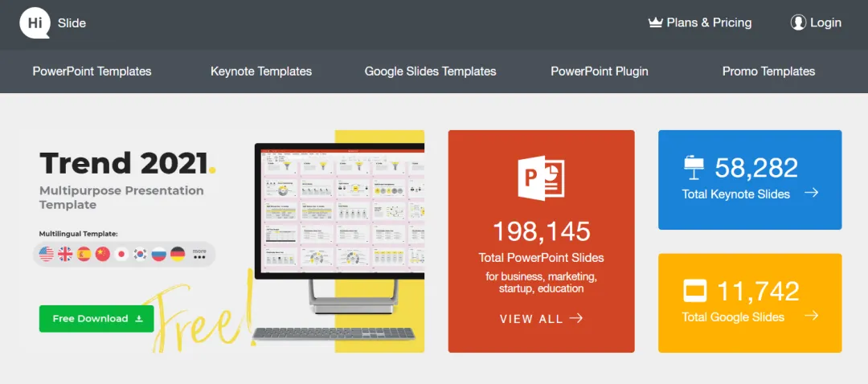Click the Hi speech-bubble logo

(35, 23)
